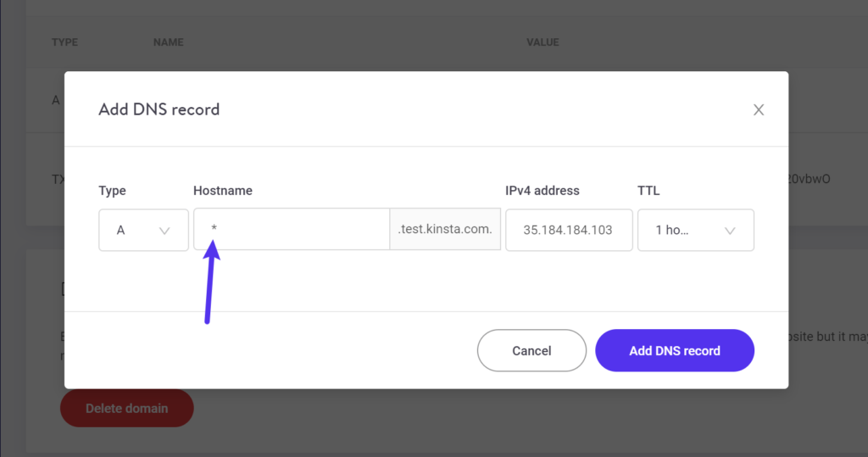This screenshot has height=457, width=868.
Task: Click the Hostname field label
Action: point(223,191)
